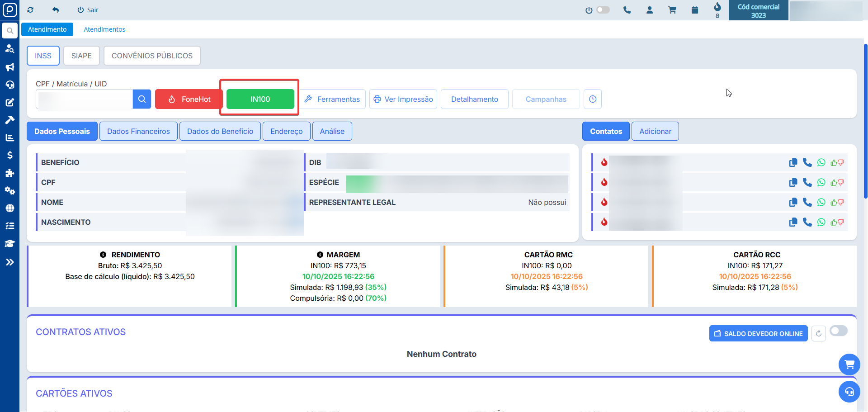Viewport: 868px width, 412px height.
Task: Click the graduation cap icon in sidebar
Action: pyautogui.click(x=9, y=244)
